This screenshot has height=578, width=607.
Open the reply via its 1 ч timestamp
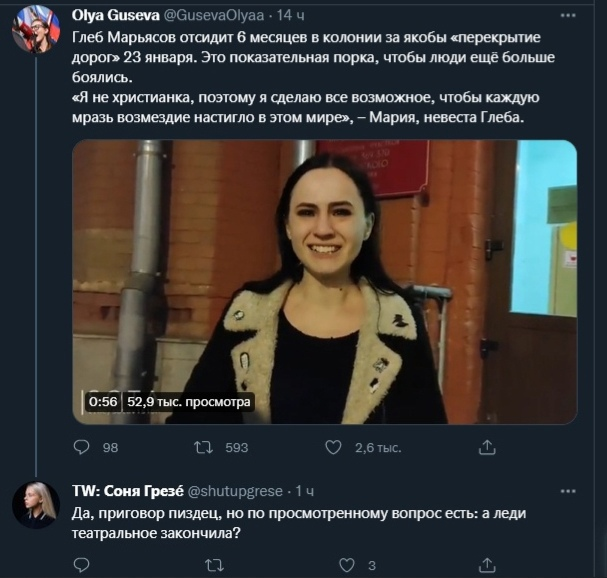[x=305, y=491]
